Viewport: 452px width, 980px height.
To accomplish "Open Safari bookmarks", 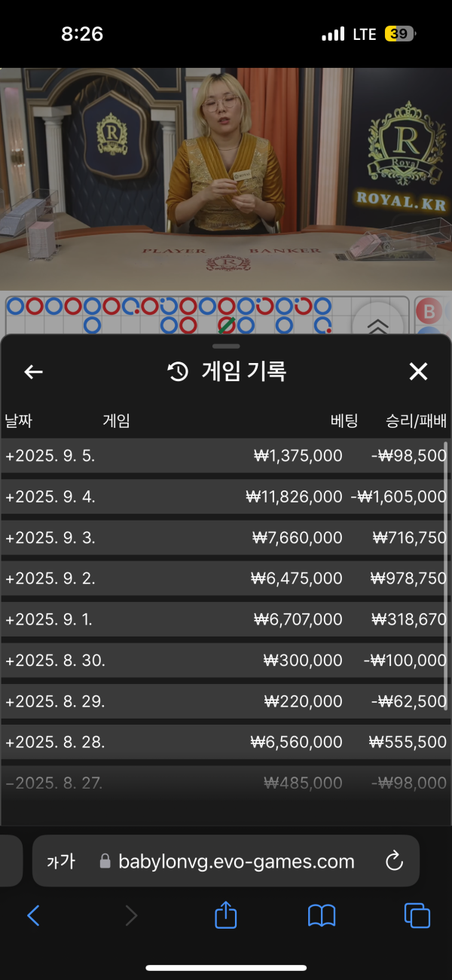I will click(x=322, y=915).
